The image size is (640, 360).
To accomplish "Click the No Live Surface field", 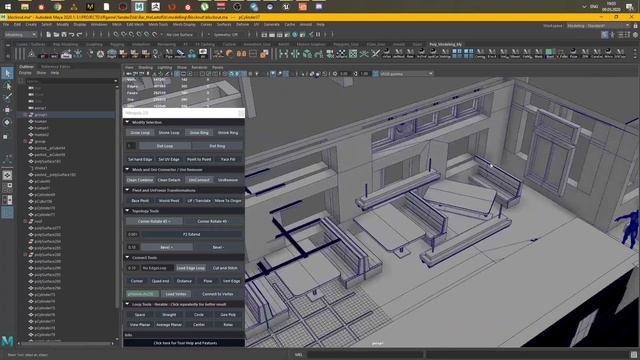I will coord(180,35).
